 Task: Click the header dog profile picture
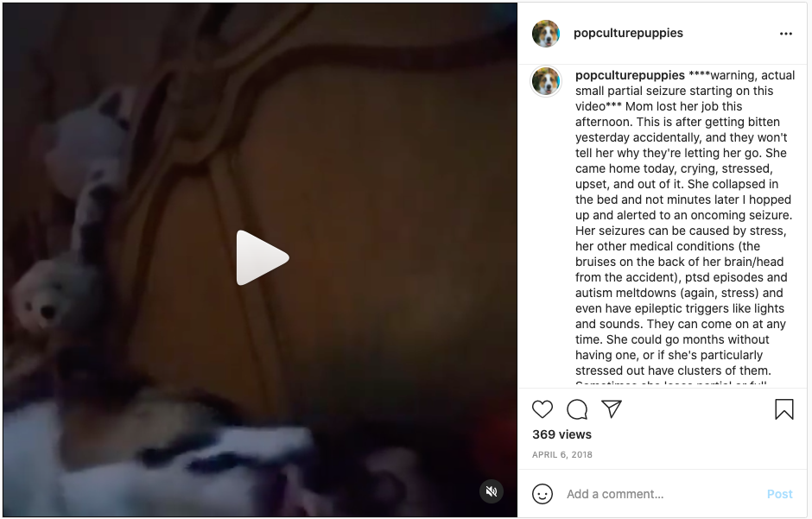(x=546, y=34)
